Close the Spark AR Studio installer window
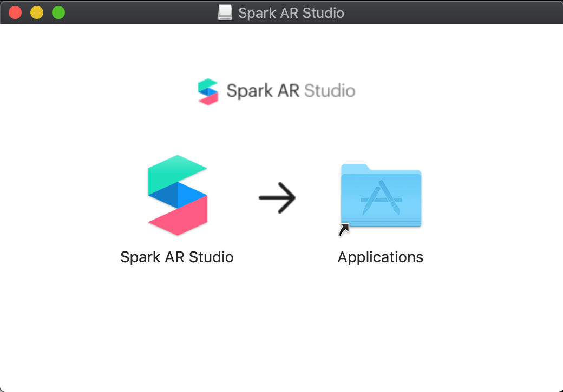 point(15,12)
